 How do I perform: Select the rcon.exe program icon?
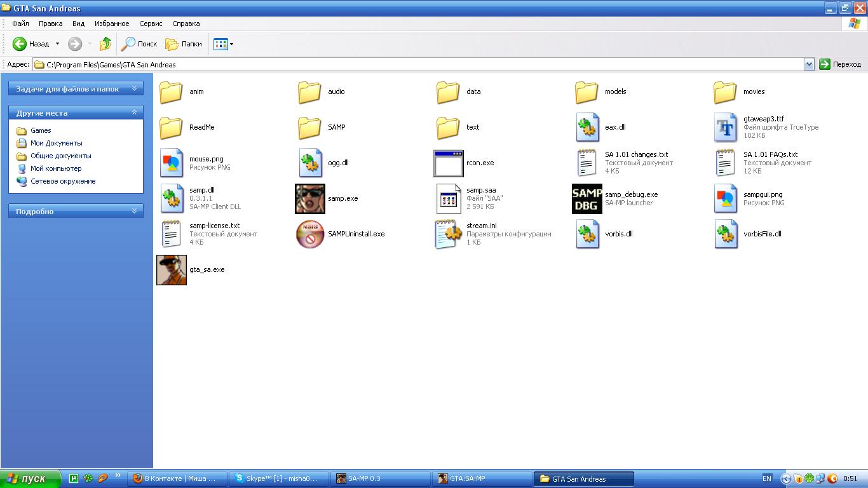449,163
